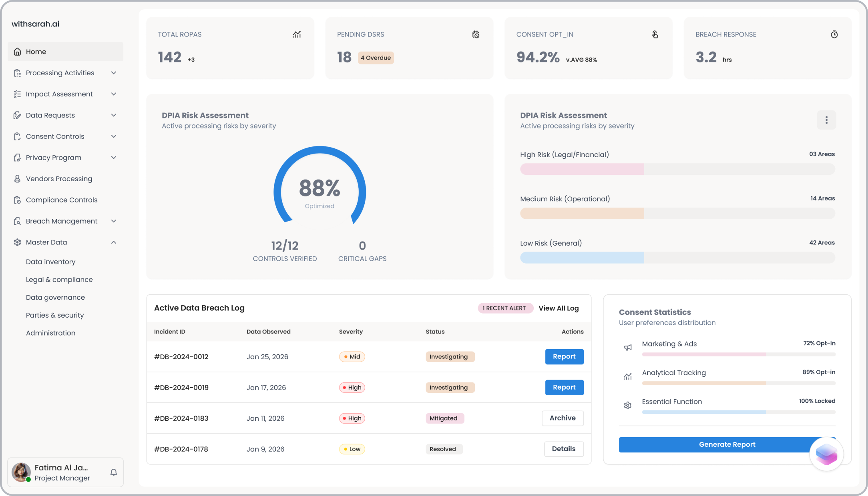Click the Privacy Program lock icon

[17, 158]
